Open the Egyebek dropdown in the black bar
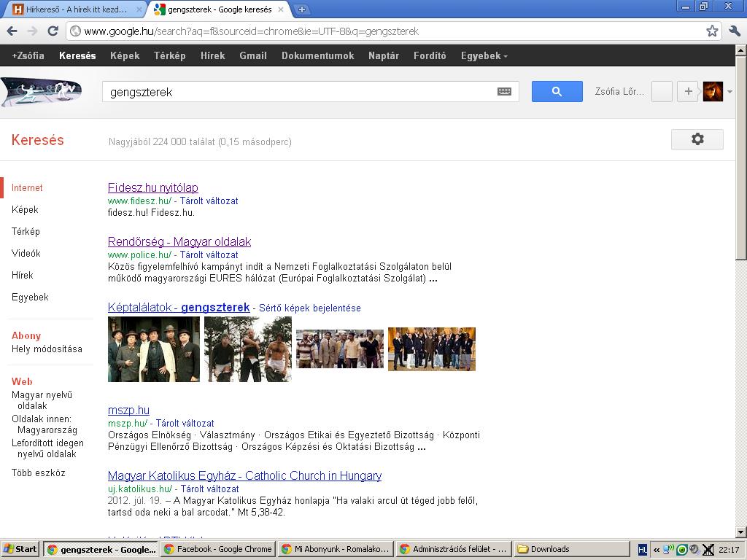This screenshot has width=747, height=560. (484, 55)
